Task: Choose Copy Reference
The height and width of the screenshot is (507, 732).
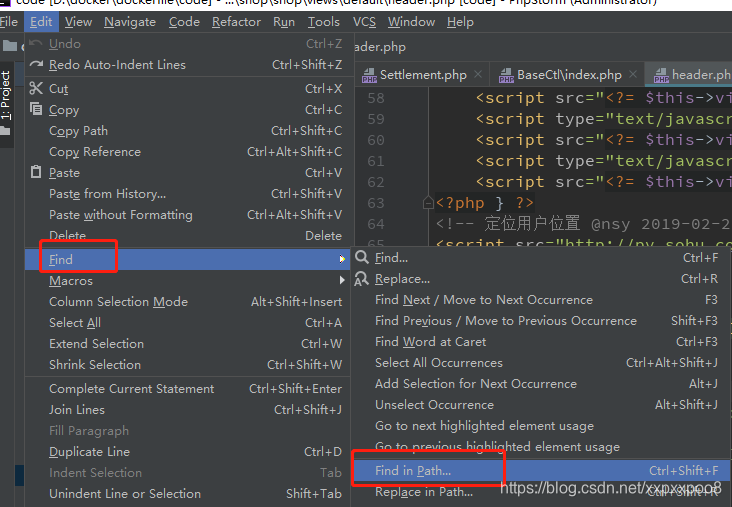Action: [x=187, y=152]
